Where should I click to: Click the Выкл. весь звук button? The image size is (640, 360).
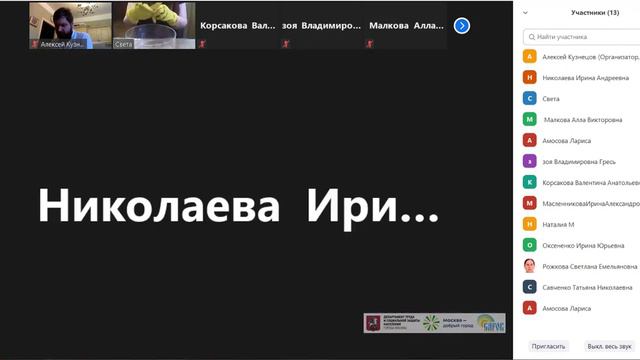pyautogui.click(x=609, y=346)
